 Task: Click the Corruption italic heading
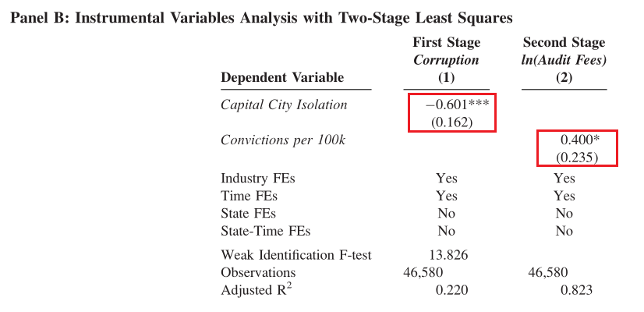pyautogui.click(x=446, y=60)
